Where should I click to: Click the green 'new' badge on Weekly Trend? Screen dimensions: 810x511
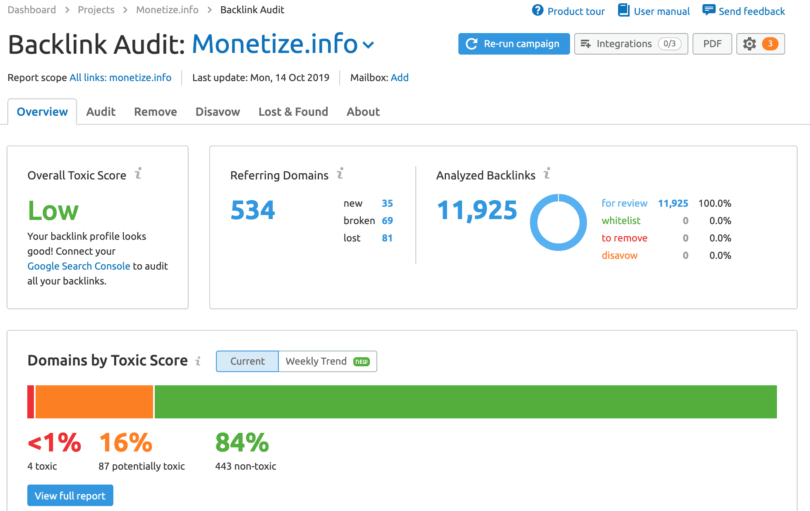coord(361,362)
